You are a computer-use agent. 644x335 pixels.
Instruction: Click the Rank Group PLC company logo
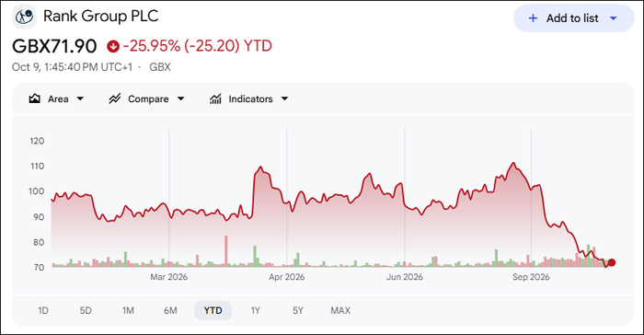click(x=24, y=17)
